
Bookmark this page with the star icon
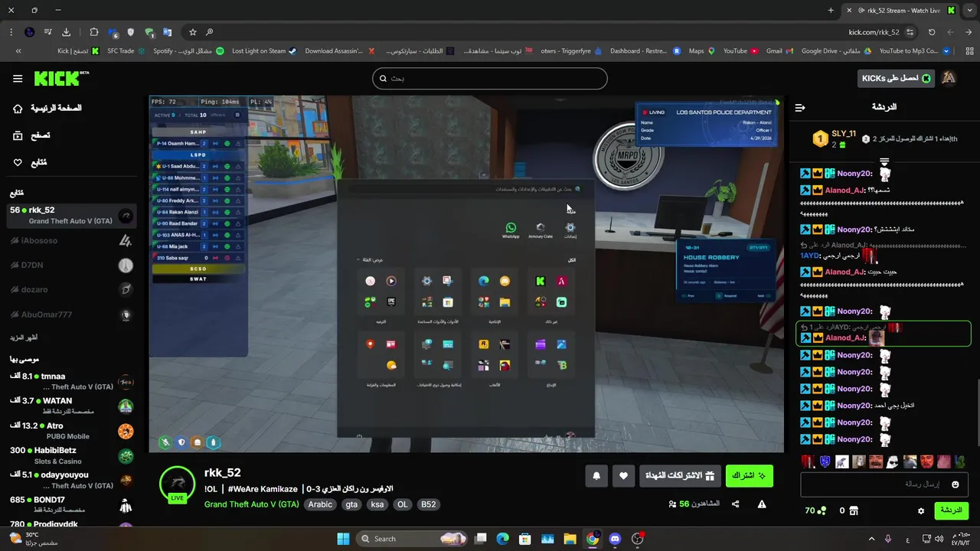(193, 32)
